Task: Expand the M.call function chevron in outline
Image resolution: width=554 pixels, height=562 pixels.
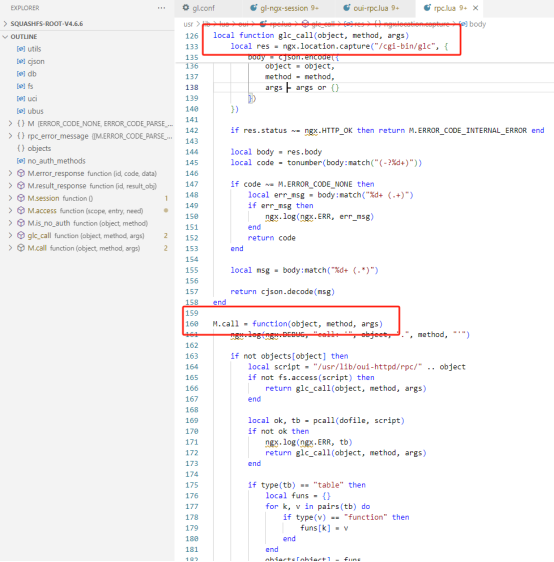Action: (x=10, y=248)
